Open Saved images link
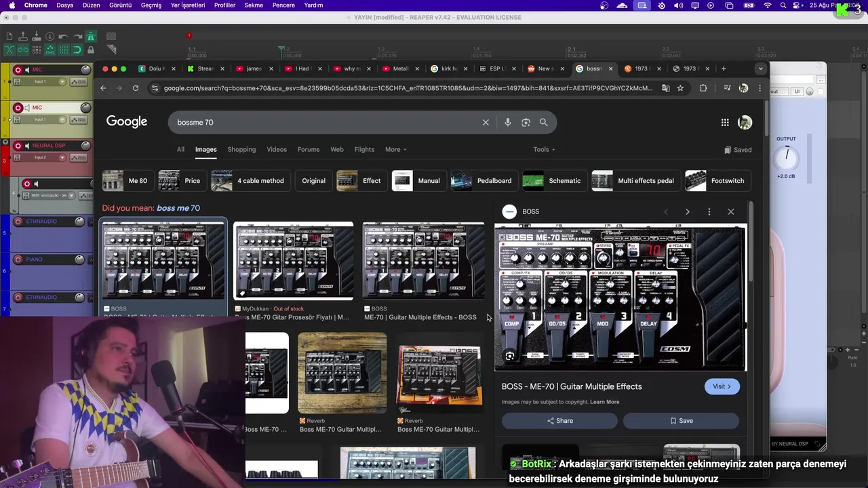Image resolution: width=868 pixels, height=488 pixels. pyautogui.click(x=738, y=150)
